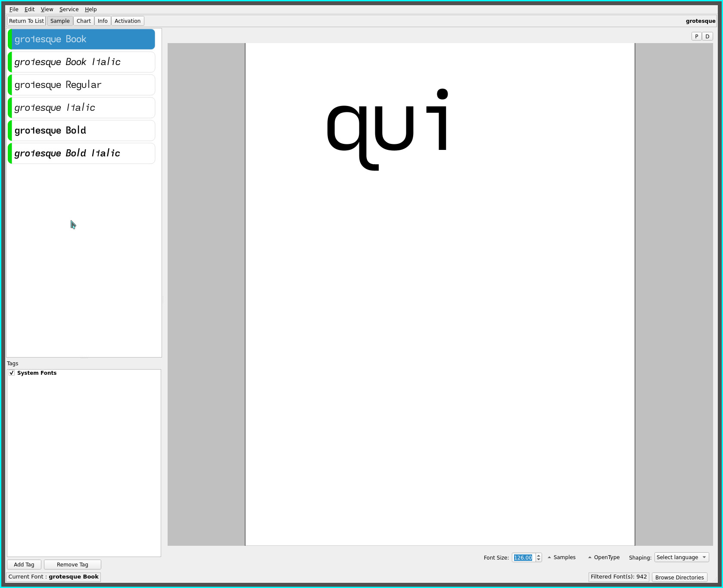
Task: Click the Font Size input field
Action: [x=523, y=557]
